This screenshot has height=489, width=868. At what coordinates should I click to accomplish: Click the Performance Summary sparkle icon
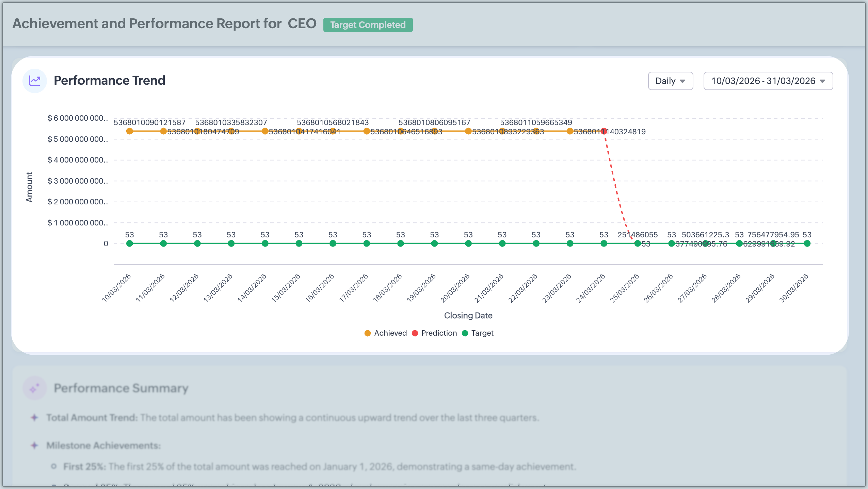pos(35,388)
